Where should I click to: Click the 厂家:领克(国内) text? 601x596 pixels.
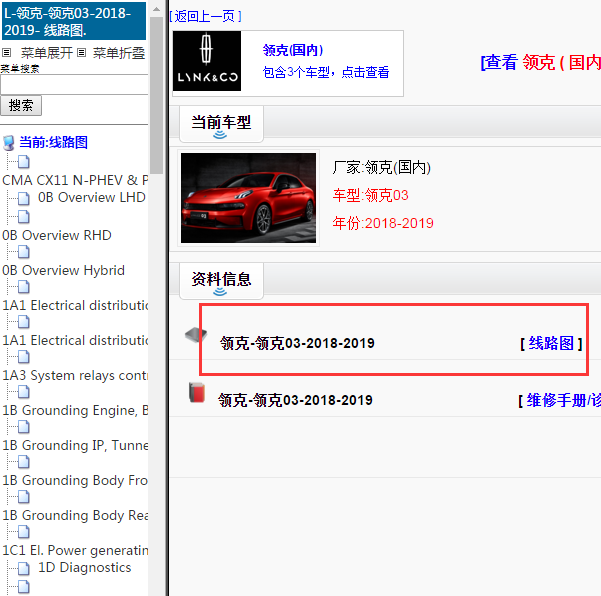click(x=382, y=167)
